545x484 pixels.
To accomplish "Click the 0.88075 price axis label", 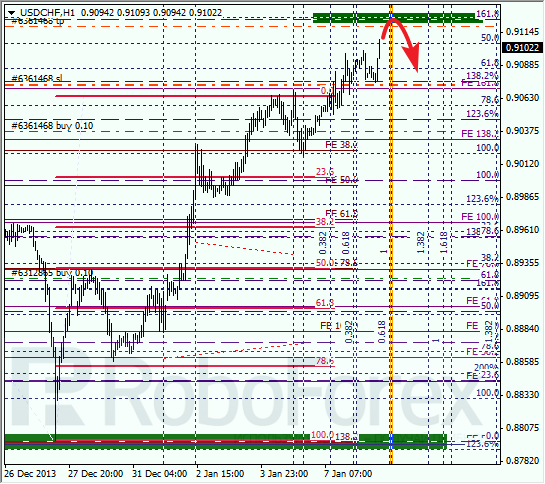I will coord(522,428).
